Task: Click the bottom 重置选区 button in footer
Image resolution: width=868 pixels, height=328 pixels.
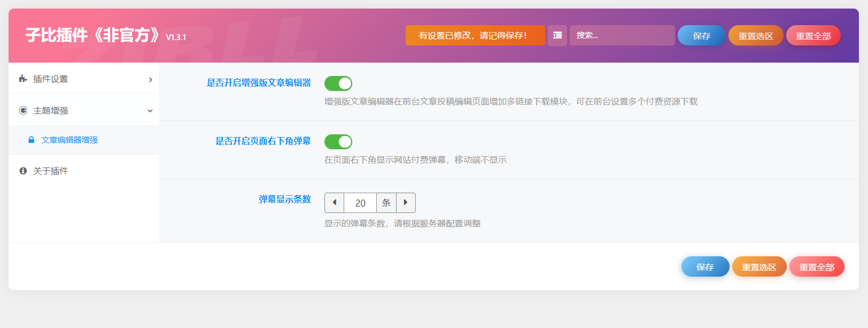Action: 759,266
